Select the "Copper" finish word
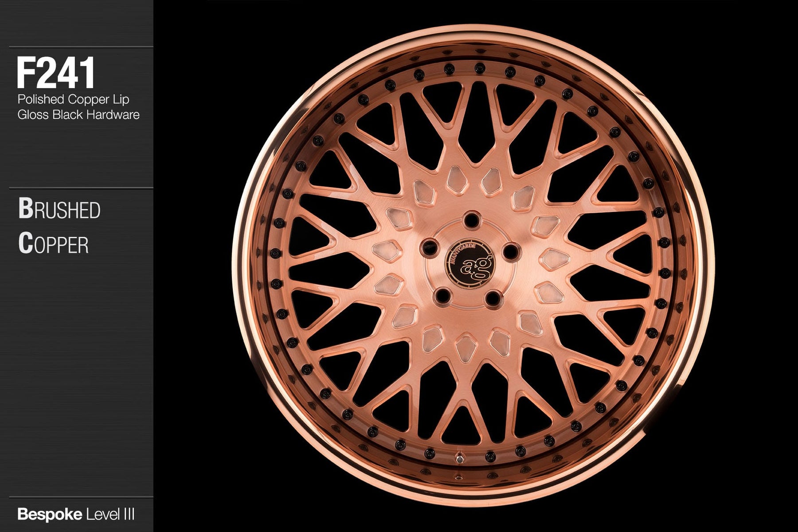 tap(54, 244)
